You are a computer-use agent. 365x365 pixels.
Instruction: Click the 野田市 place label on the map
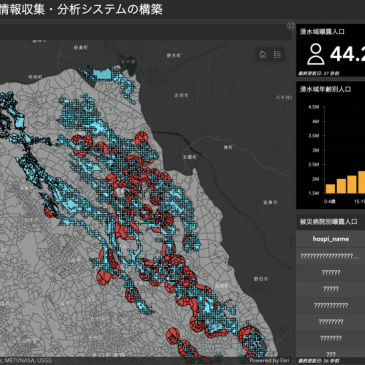pos(261,279)
